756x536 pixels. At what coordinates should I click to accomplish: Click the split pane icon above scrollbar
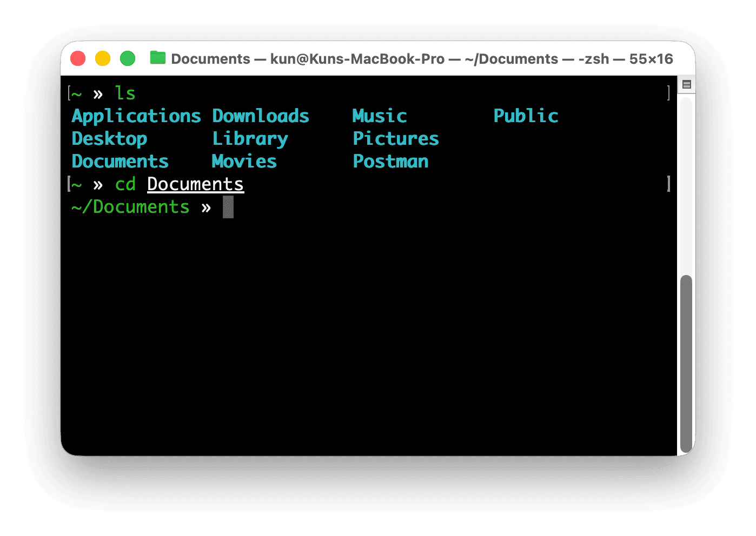(686, 84)
